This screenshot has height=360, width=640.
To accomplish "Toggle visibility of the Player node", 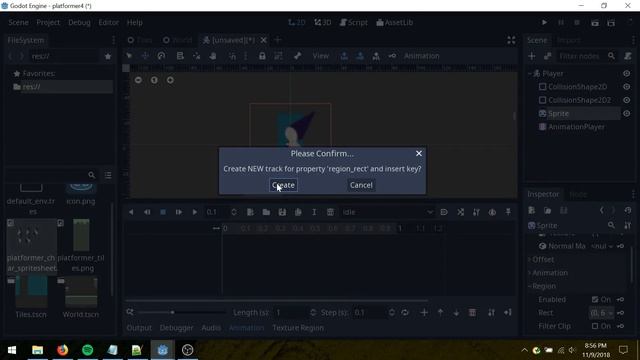I will (627, 73).
